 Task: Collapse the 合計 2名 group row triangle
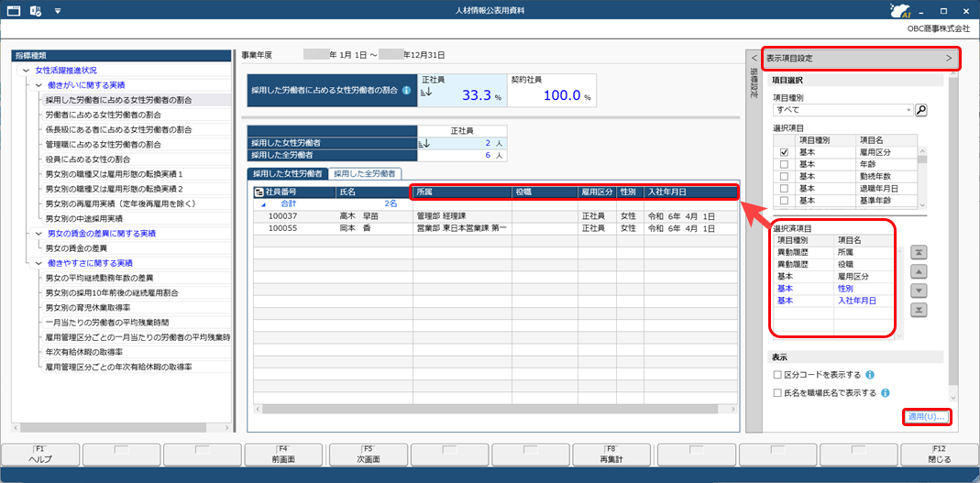(x=263, y=204)
